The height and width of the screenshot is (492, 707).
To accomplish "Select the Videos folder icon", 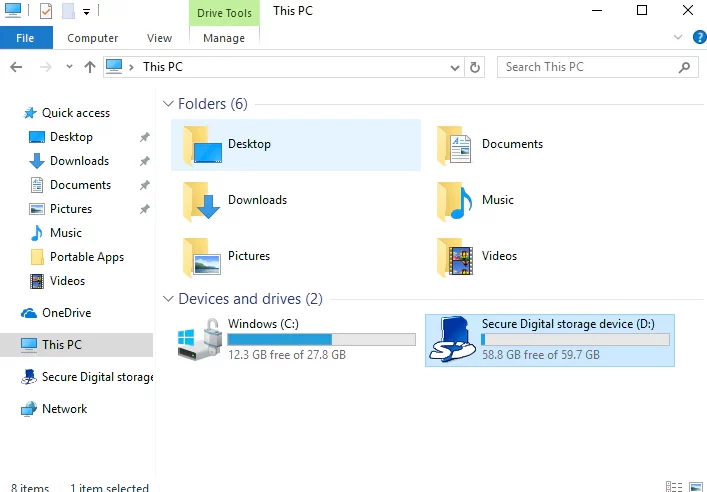I will coord(455,257).
